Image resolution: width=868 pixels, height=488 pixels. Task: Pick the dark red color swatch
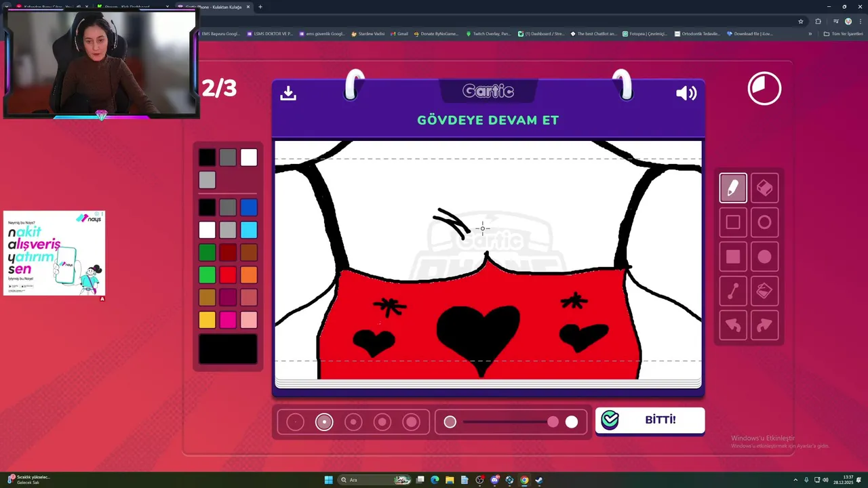(228, 253)
